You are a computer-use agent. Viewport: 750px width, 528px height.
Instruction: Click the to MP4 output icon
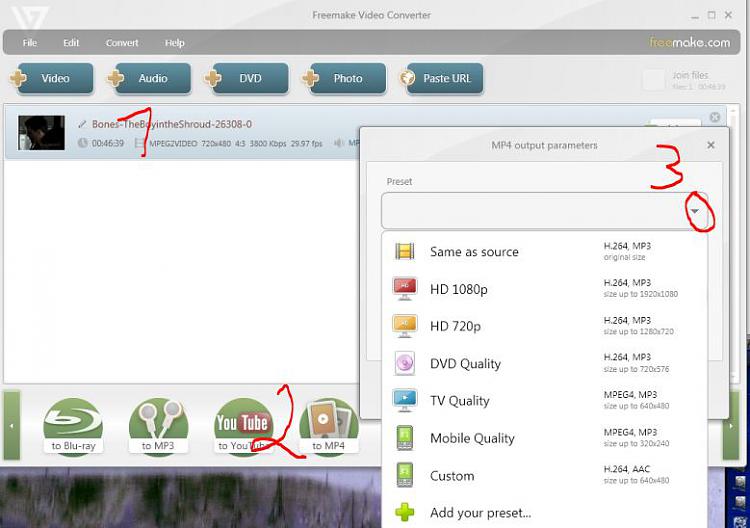(329, 427)
